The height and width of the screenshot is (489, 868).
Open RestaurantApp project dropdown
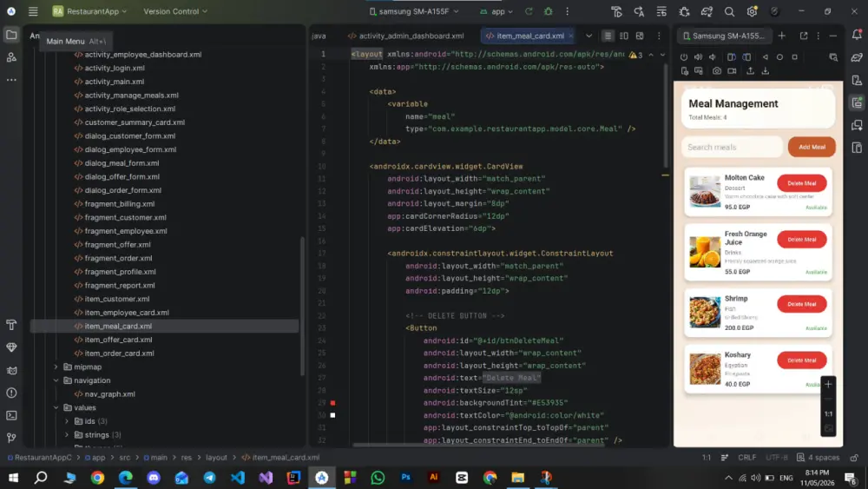point(89,11)
